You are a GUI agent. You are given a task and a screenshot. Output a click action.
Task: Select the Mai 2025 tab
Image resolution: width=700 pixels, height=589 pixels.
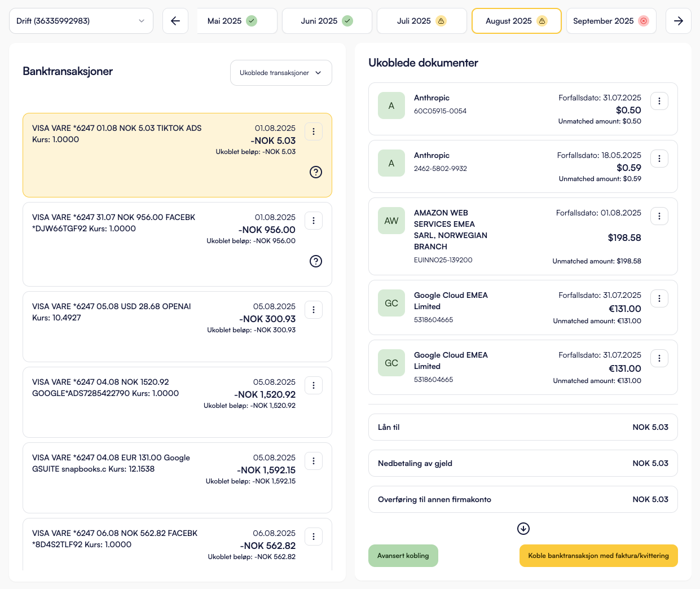[x=232, y=21]
